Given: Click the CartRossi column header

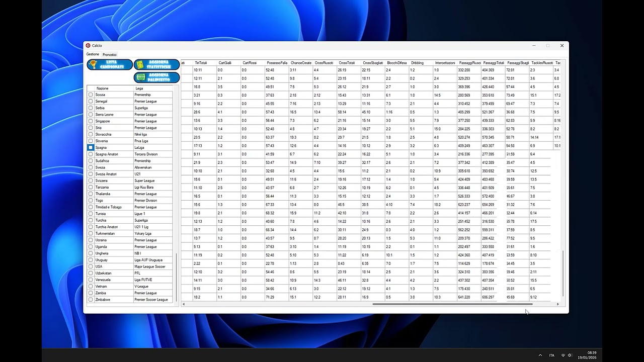Looking at the screenshot, I should click(x=252, y=63).
